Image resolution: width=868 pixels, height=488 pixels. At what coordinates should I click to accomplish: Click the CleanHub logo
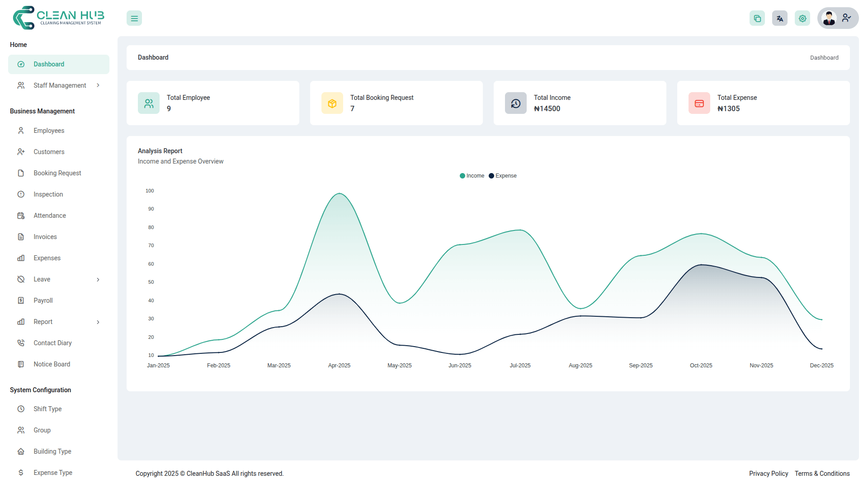pos(59,18)
